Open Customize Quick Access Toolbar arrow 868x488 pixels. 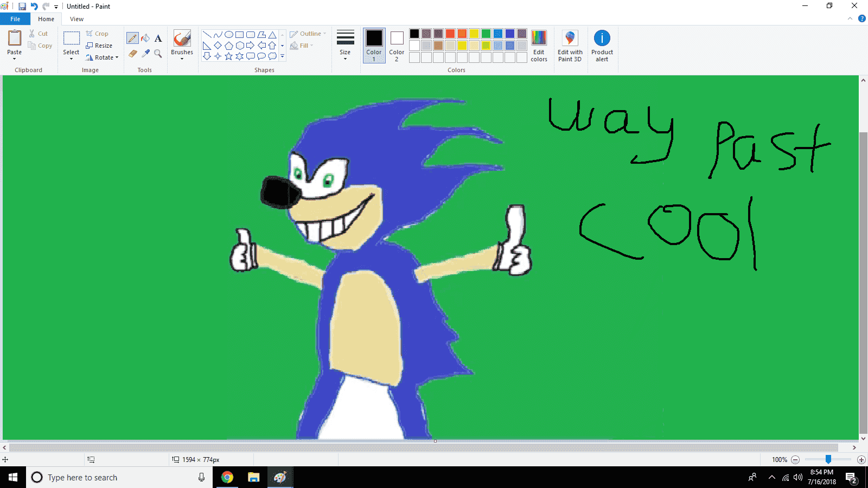(x=56, y=7)
